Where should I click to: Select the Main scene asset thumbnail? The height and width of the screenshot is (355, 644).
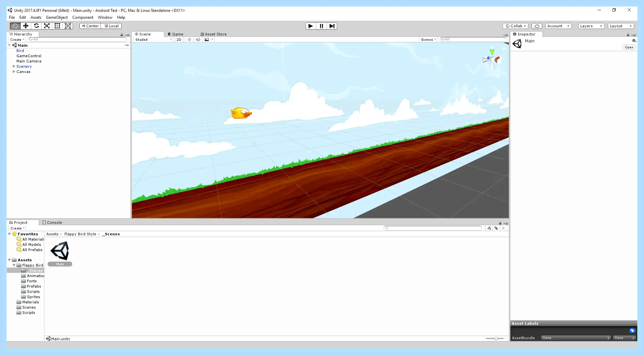[60, 251]
